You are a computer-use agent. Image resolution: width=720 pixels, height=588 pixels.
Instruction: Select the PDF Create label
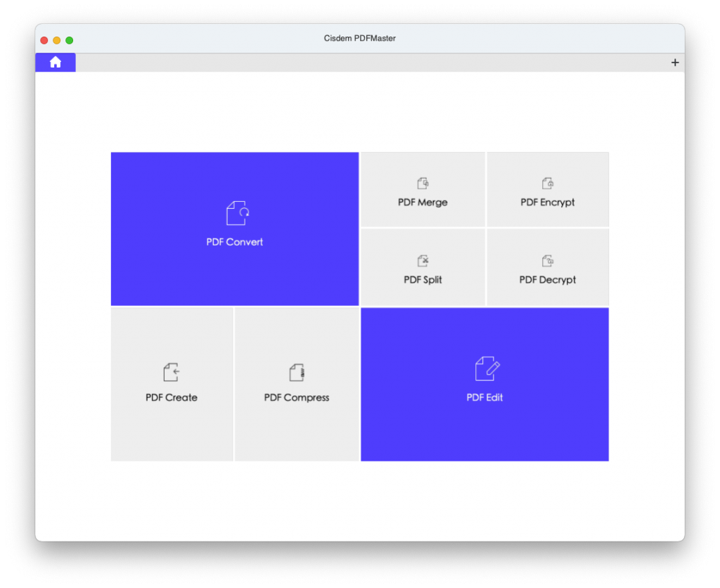pos(172,398)
